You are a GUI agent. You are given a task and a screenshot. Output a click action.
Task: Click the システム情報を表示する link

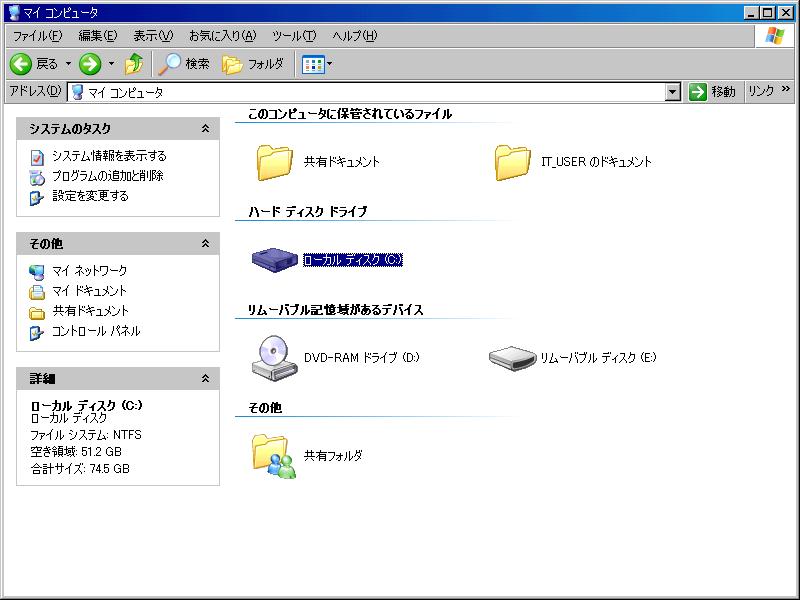(x=109, y=156)
